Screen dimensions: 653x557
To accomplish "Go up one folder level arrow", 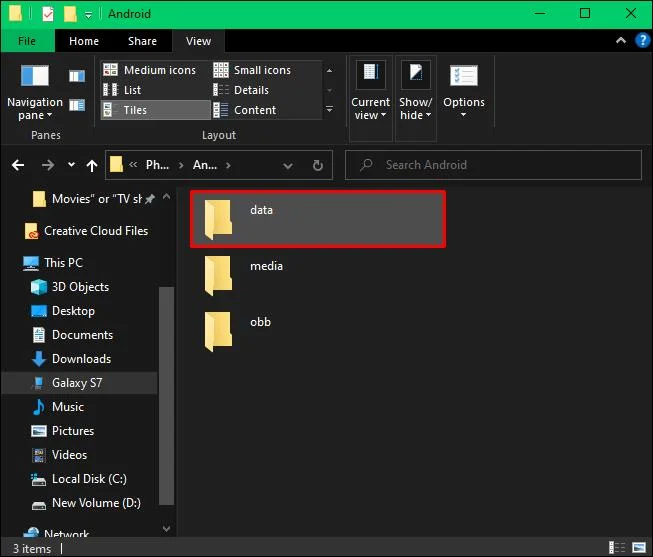I will pyautogui.click(x=92, y=165).
